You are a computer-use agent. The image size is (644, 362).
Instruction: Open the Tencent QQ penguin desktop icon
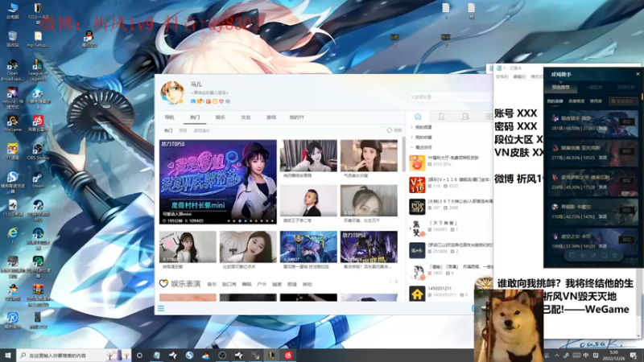89,39
